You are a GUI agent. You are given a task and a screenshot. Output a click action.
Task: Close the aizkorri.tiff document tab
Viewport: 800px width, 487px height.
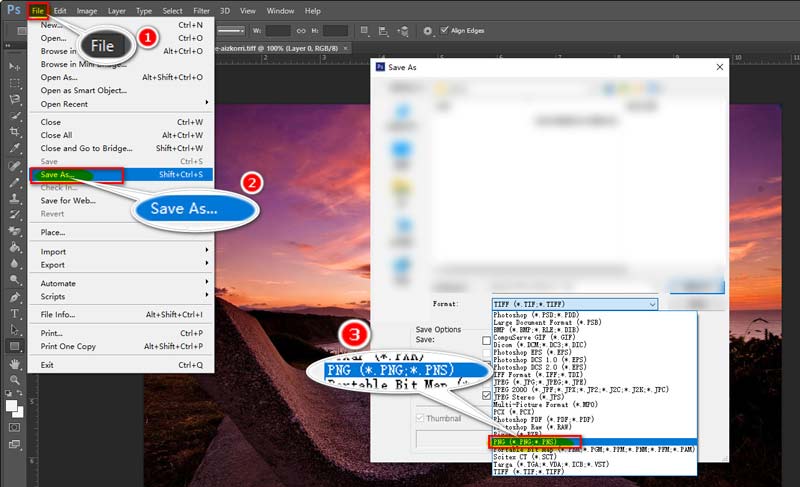345,48
